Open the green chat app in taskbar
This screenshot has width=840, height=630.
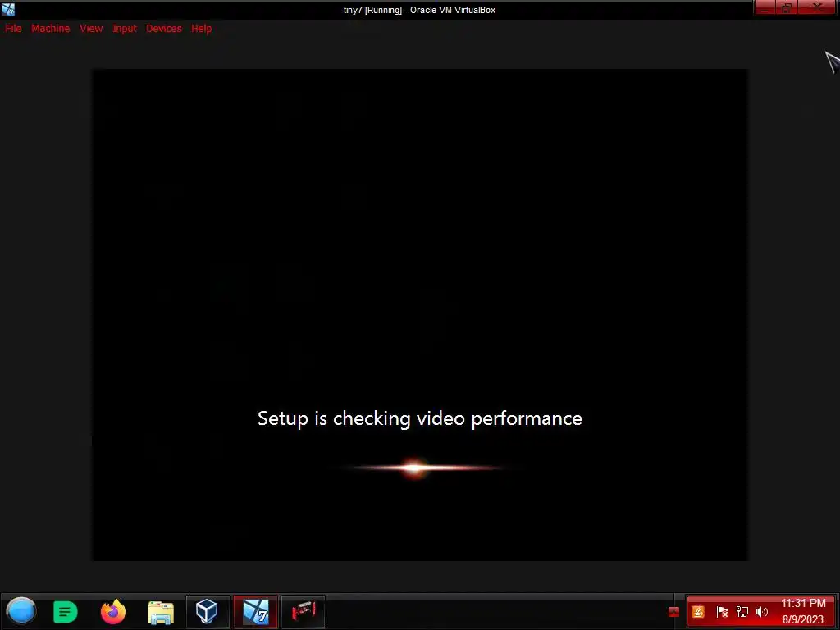point(66,612)
